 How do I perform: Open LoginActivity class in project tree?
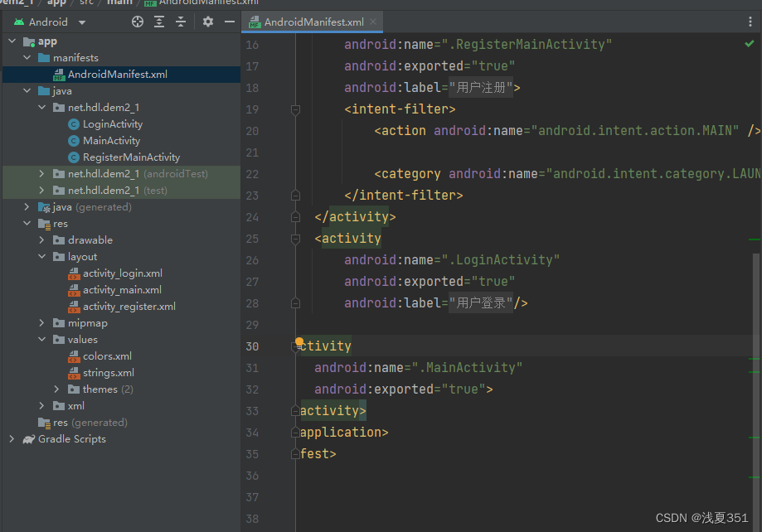click(x=112, y=124)
